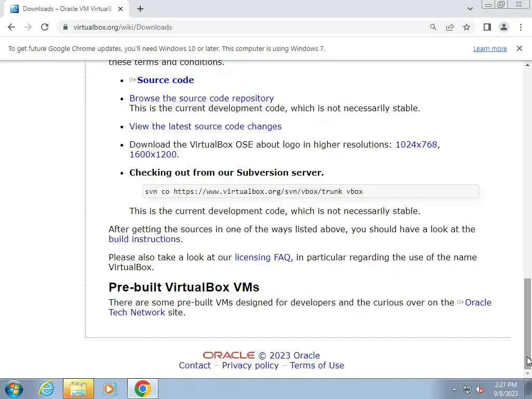This screenshot has width=532, height=399.
Task: Open View the latest source code changes
Action: click(205, 126)
